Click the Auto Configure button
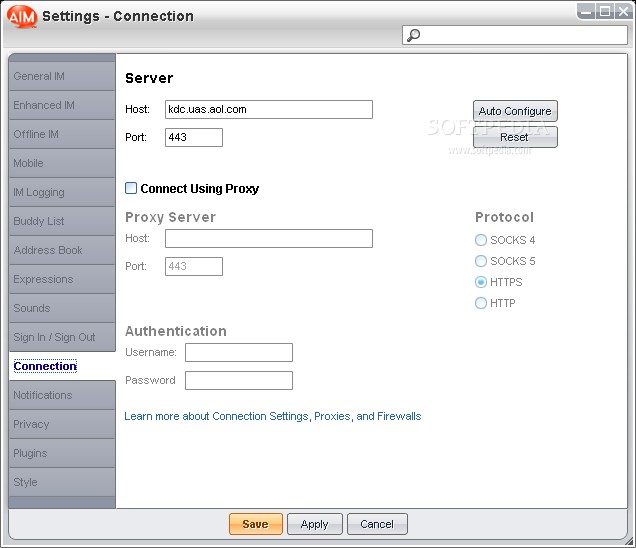636x548 pixels. click(x=515, y=111)
